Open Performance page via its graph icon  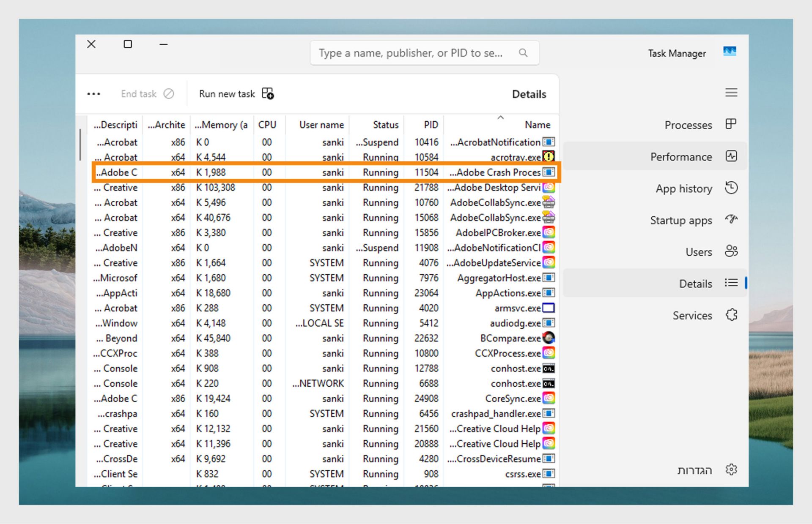pyautogui.click(x=731, y=156)
